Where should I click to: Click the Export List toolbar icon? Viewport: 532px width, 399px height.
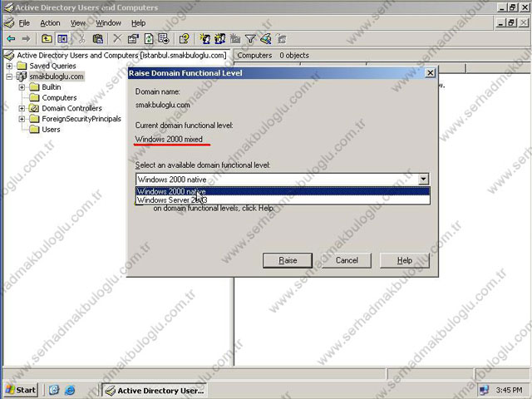(164, 39)
